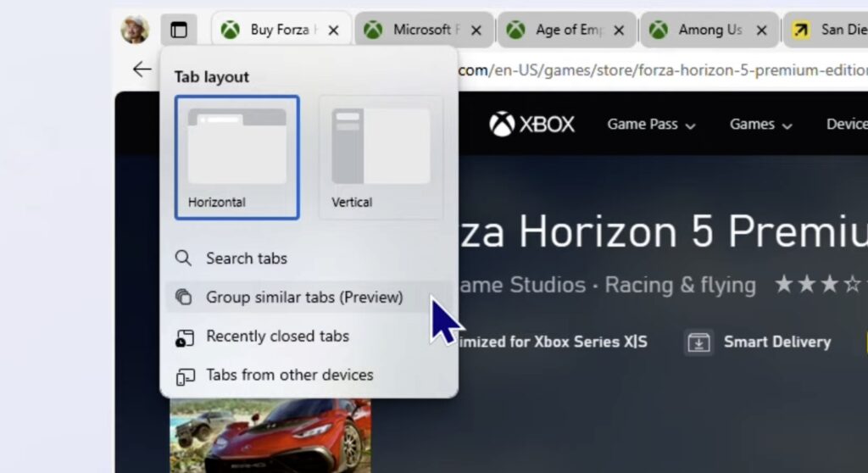Click the Optimized for Xbox Series X|S label
Image resolution: width=868 pixels, height=473 pixels.
point(553,342)
